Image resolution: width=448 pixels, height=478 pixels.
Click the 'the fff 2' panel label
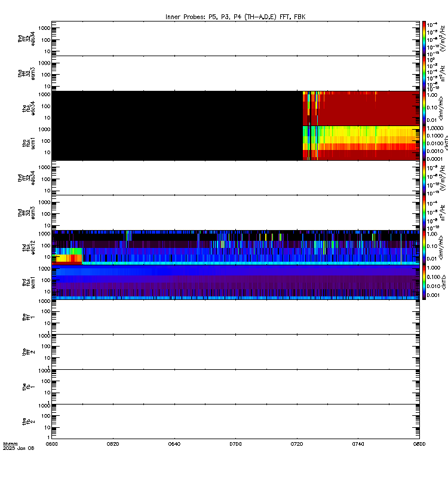tap(29, 352)
